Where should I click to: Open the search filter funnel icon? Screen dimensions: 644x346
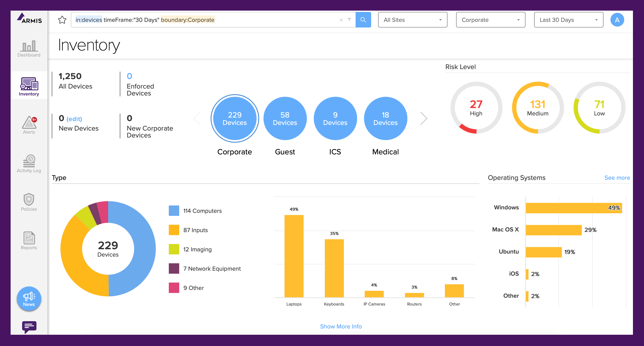[x=349, y=20]
